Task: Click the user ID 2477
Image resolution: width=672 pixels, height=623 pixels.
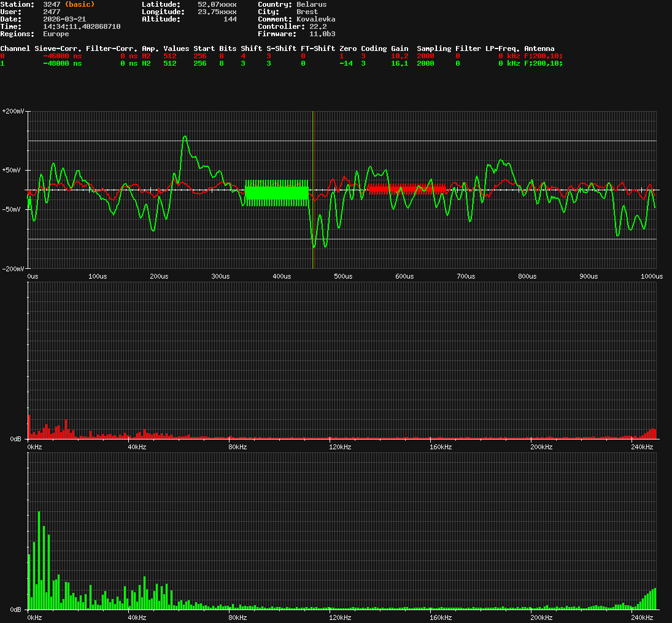Action: 52,12
